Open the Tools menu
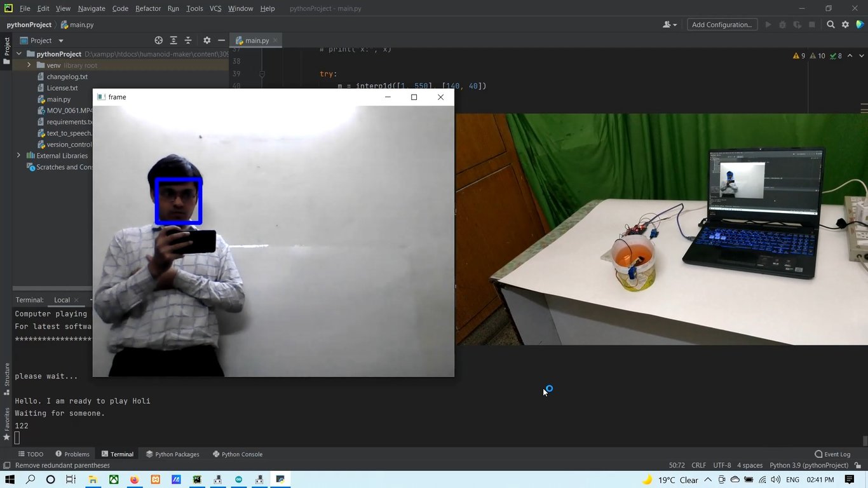868x488 pixels. click(194, 8)
